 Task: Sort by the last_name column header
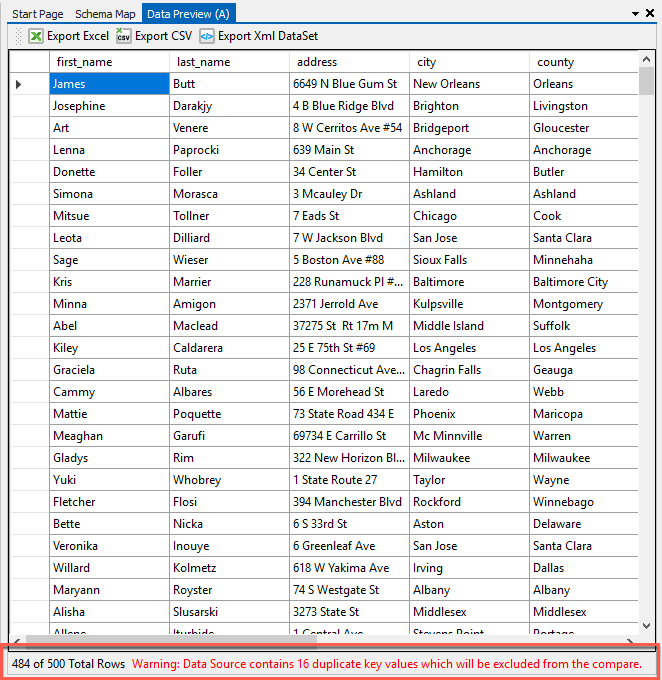[229, 62]
